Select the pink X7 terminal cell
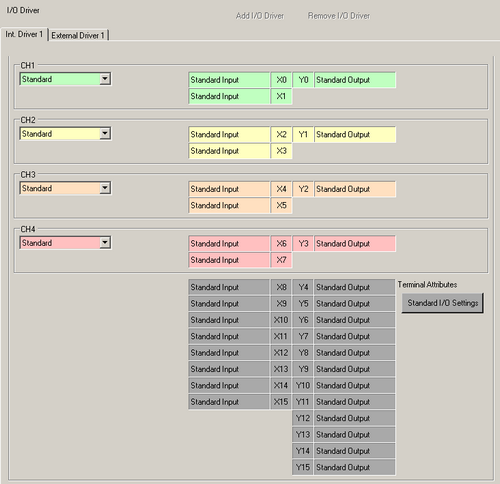Viewport: 500px width, 484px height. point(281,260)
